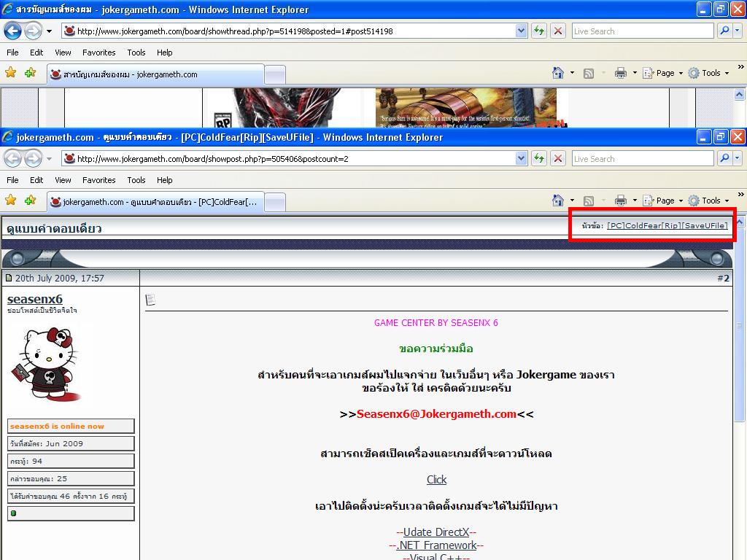
Task: Expand address history dropdown in front window
Action: point(521,158)
